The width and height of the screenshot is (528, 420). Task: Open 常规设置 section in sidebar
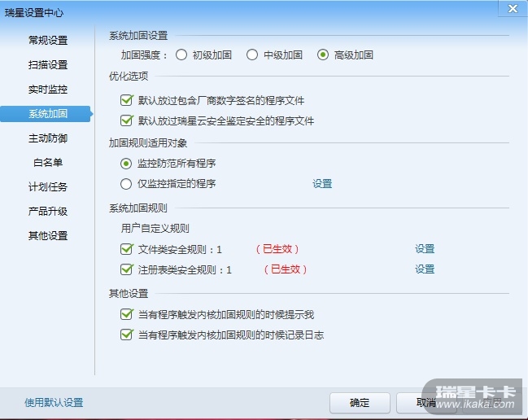[48, 40]
